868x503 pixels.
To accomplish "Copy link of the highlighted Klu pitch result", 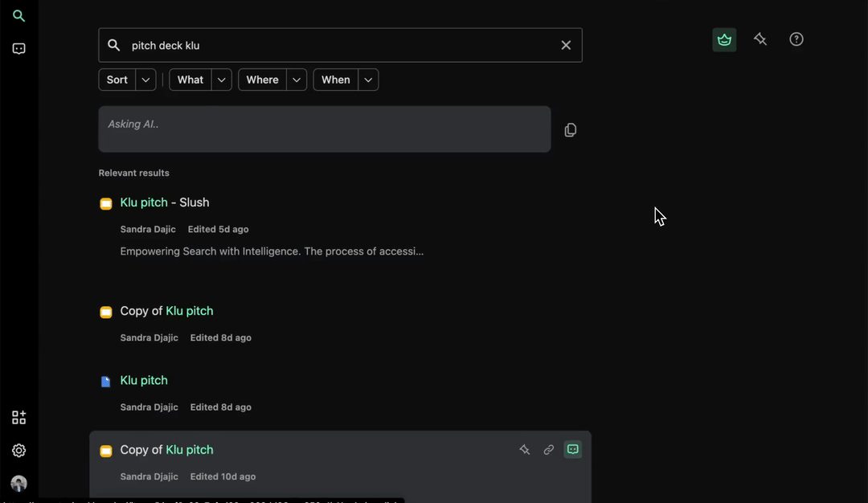I will tap(549, 450).
